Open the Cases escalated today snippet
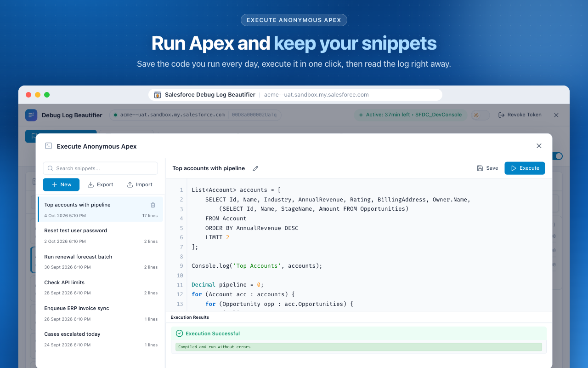The image size is (588, 368). coord(101,339)
